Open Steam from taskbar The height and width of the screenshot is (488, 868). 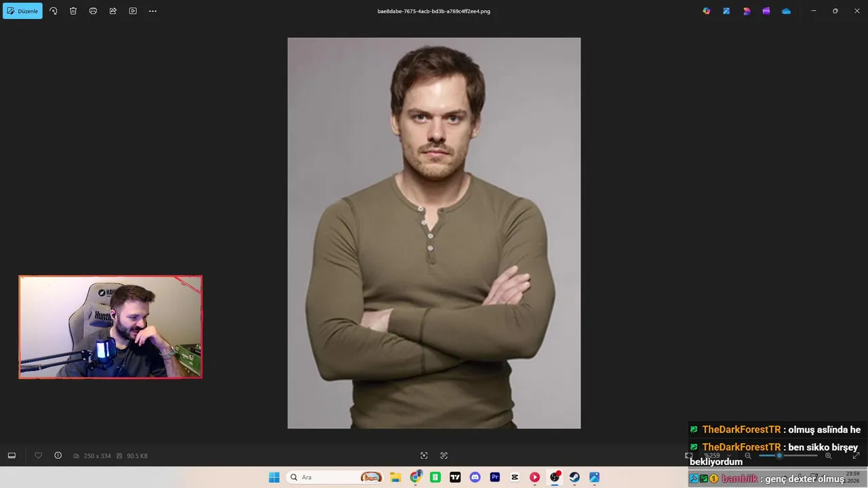(574, 477)
